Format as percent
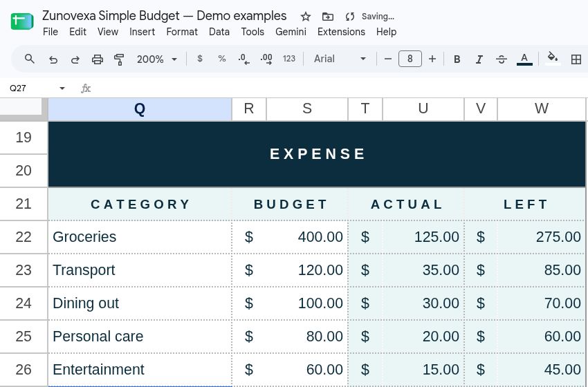The width and height of the screenshot is (588, 387). coord(222,59)
